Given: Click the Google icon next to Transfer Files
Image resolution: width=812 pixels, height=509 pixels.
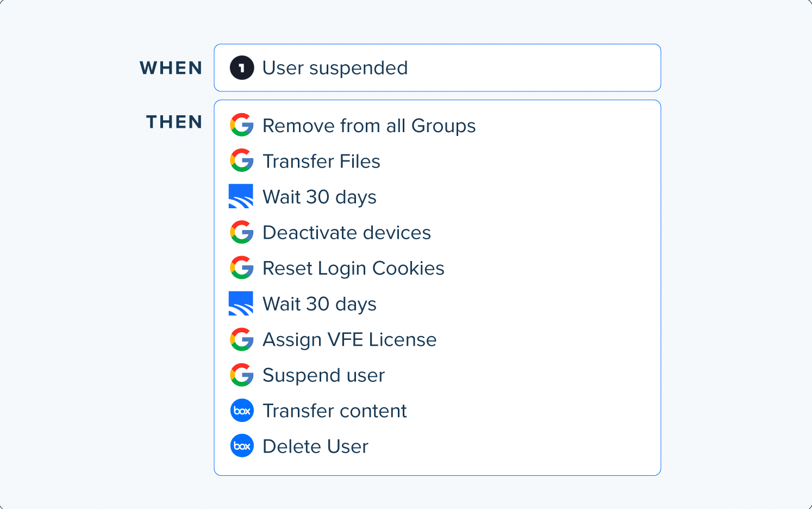Looking at the screenshot, I should pos(241,161).
